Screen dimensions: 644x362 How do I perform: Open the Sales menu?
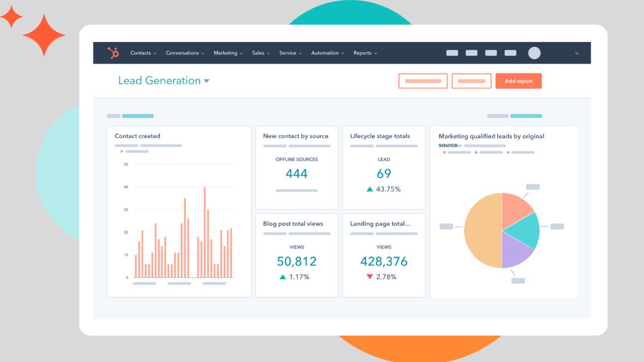[261, 53]
